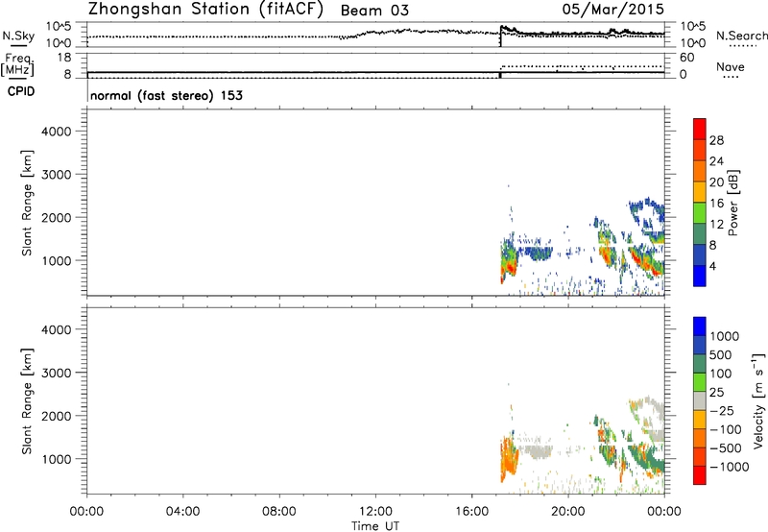768x532 pixels.
Task: Click the velocity scale value '500'
Action: (721, 354)
